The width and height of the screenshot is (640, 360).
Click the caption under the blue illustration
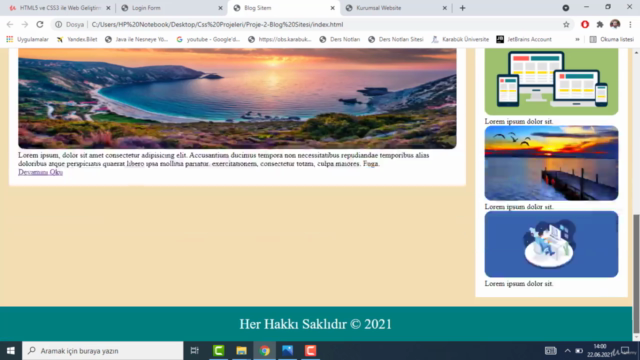(x=519, y=284)
